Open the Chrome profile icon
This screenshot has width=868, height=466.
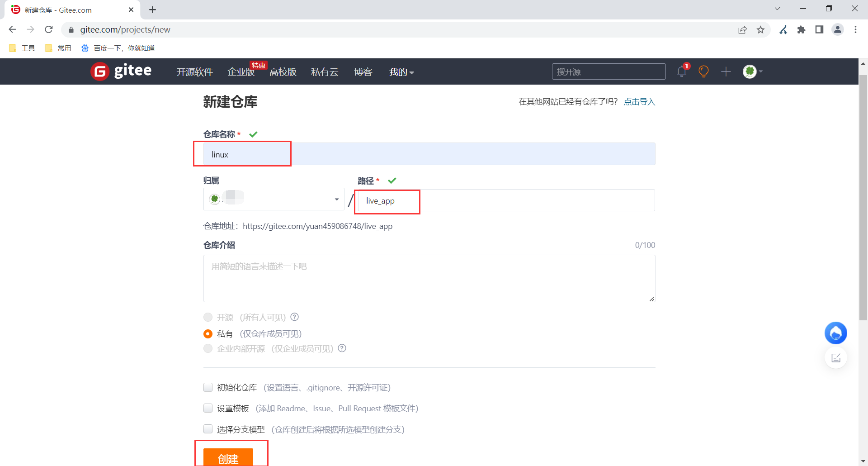pos(838,29)
